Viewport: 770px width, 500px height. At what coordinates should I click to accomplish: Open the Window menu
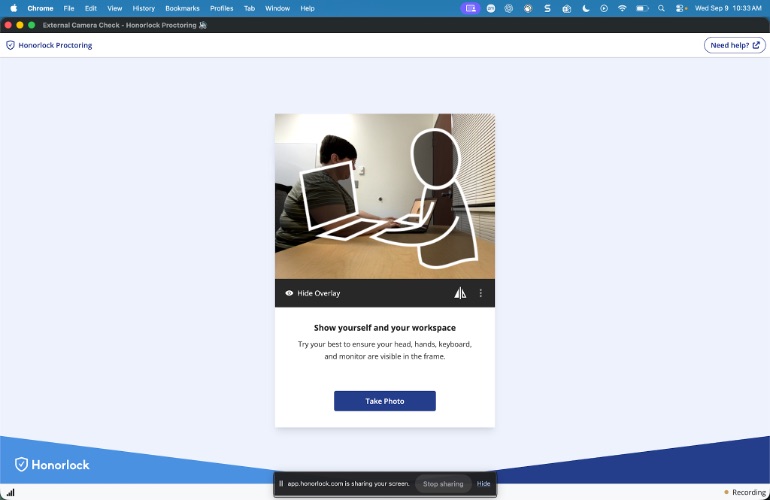tap(277, 8)
